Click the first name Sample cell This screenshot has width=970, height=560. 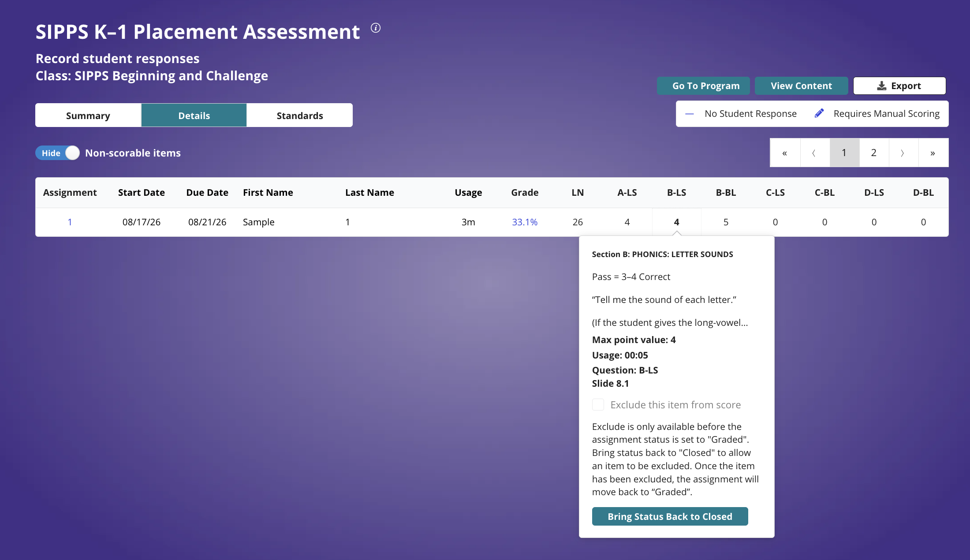(259, 222)
